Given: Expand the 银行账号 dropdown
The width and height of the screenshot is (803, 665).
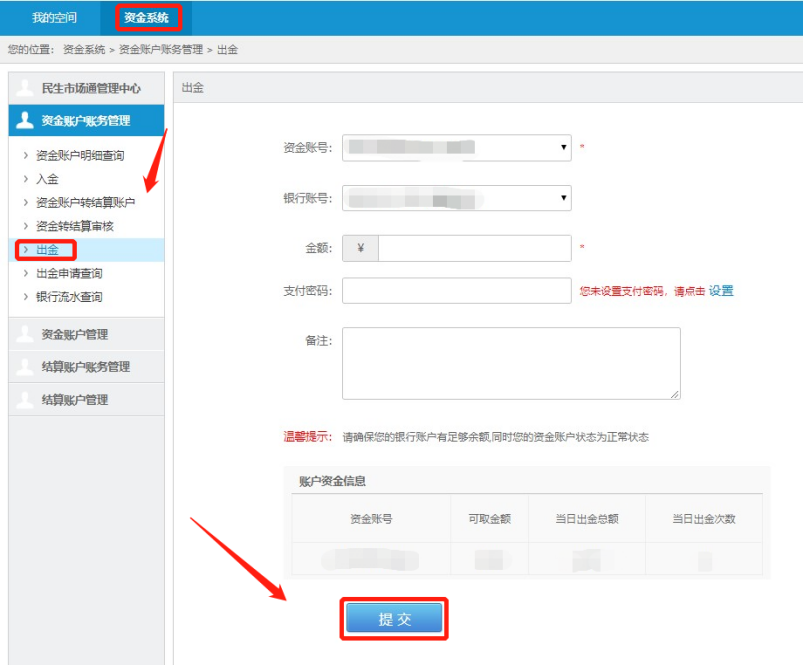Looking at the screenshot, I should pyautogui.click(x=456, y=198).
